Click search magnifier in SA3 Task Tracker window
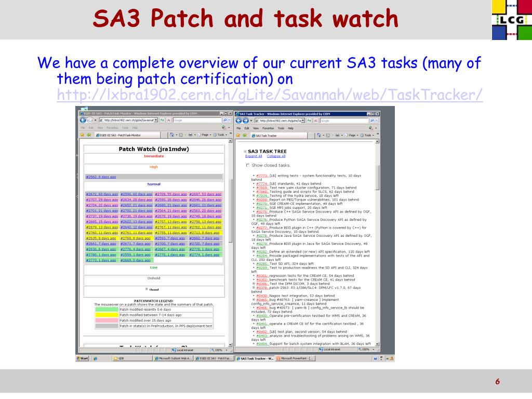The height and width of the screenshot is (399, 532). (372, 121)
